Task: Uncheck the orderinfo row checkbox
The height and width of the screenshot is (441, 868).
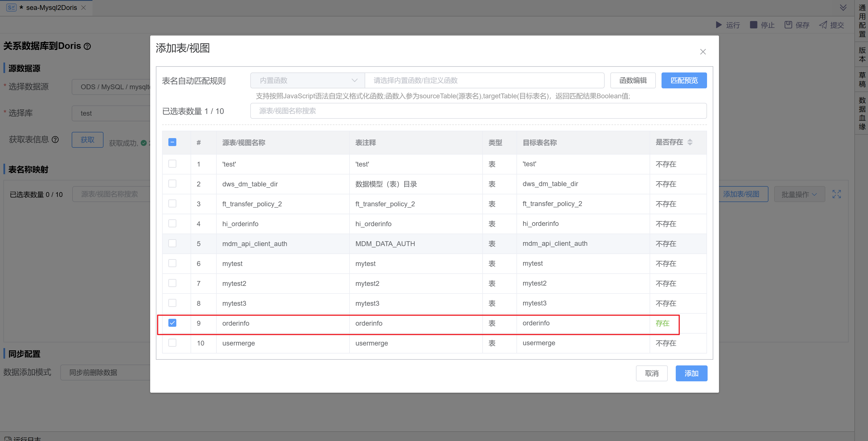Action: 172,323
